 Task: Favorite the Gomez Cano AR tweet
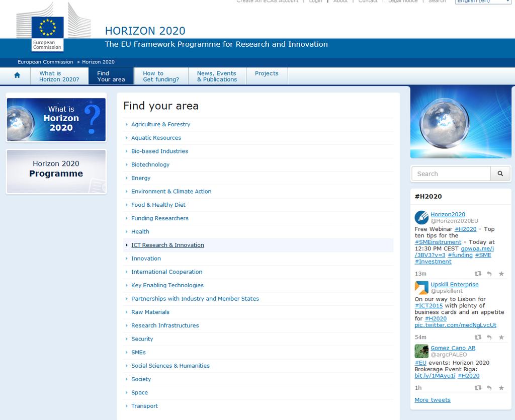[x=501, y=387]
